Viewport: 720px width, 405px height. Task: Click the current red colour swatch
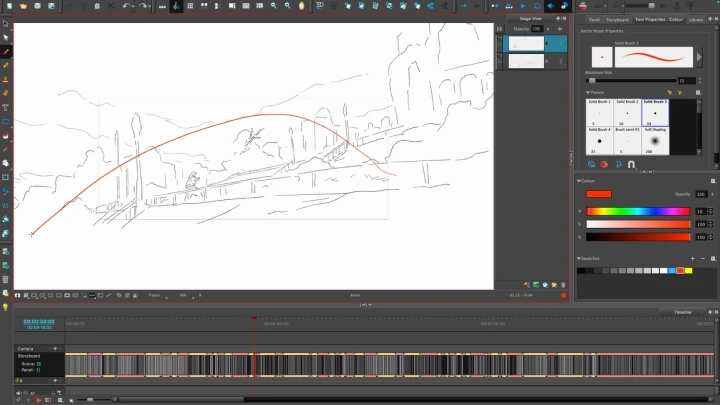click(x=599, y=194)
